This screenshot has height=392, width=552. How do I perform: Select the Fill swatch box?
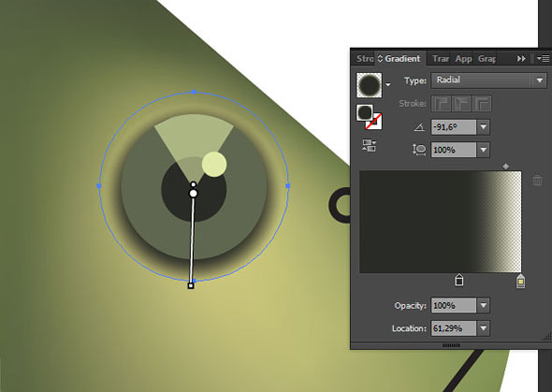pyautogui.click(x=365, y=112)
